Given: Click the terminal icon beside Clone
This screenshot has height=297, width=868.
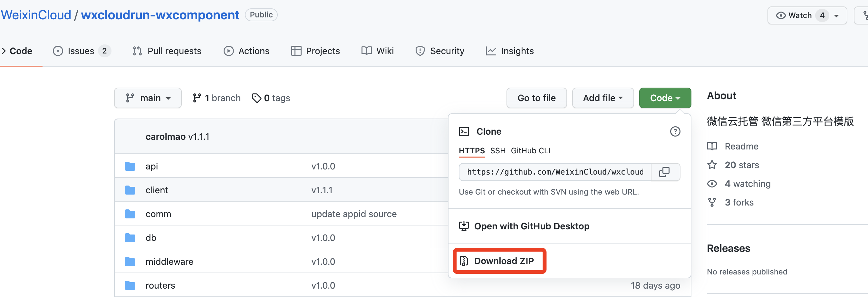Looking at the screenshot, I should coord(464,131).
